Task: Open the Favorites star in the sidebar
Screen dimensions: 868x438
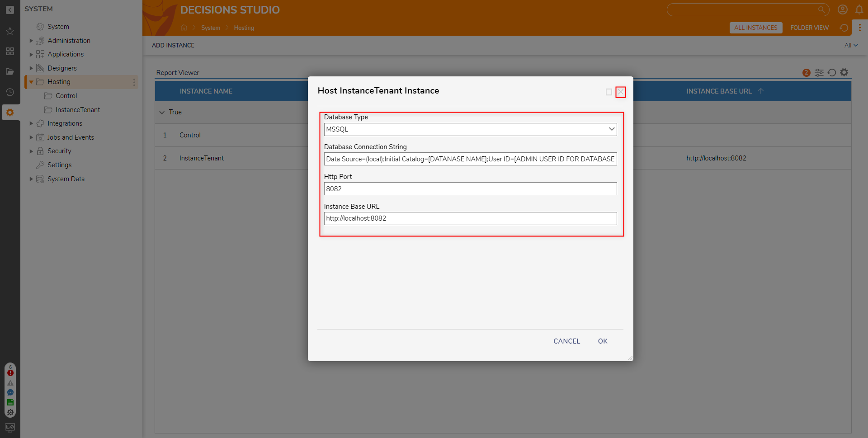Action: 10,31
